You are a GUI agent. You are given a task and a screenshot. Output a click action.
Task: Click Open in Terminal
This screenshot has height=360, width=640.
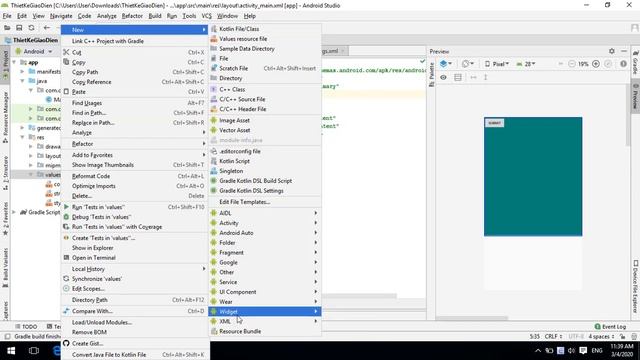tap(134, 258)
